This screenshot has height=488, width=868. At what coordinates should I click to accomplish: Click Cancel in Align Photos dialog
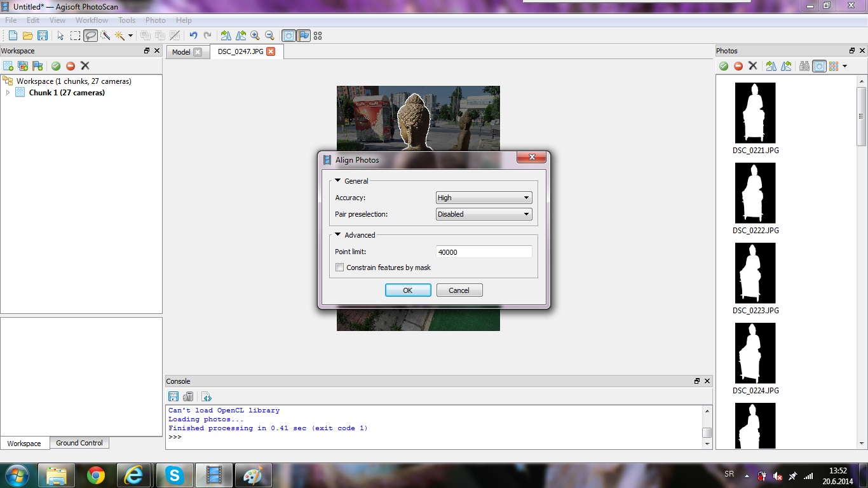pos(459,290)
